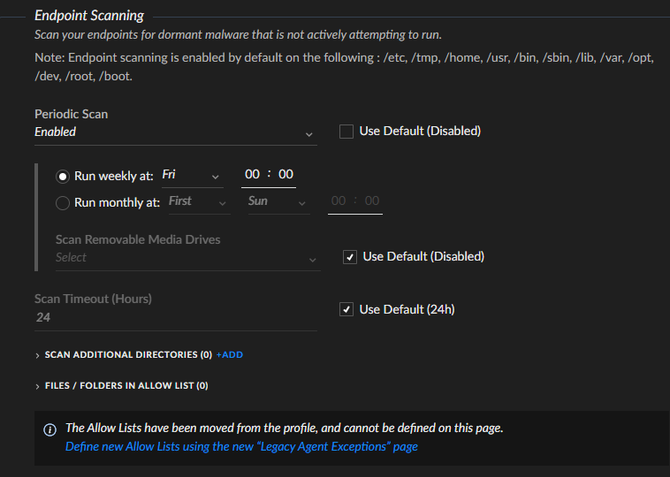Open the monthly day dropdown showing Sun
Viewport: 670px width, 477px height.
click(277, 202)
